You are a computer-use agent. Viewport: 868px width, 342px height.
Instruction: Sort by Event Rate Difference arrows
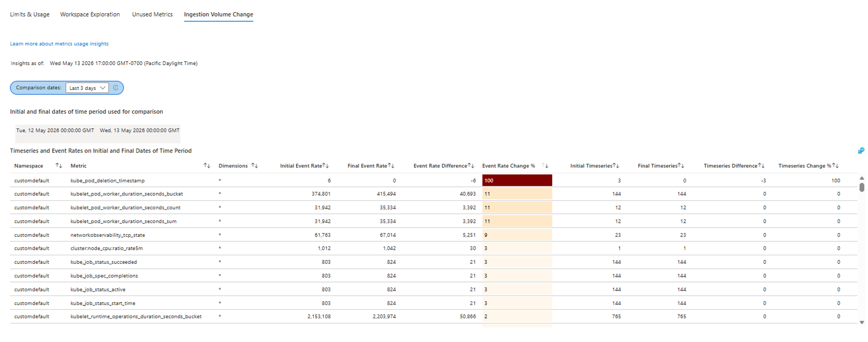click(x=471, y=166)
